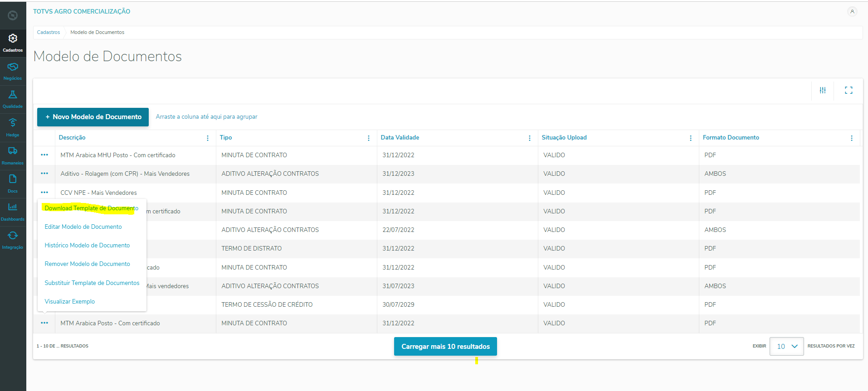
Task: Open the Cadastros sidebar section
Action: click(x=13, y=43)
